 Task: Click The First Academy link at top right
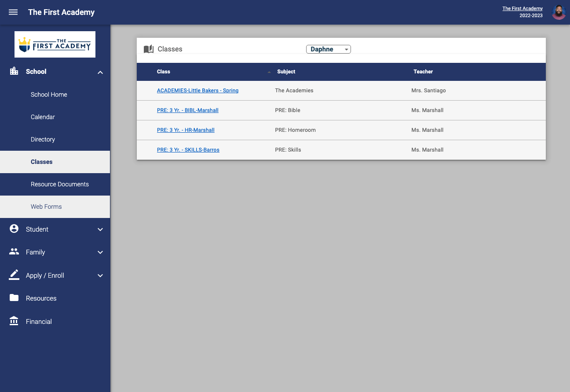(522, 8)
